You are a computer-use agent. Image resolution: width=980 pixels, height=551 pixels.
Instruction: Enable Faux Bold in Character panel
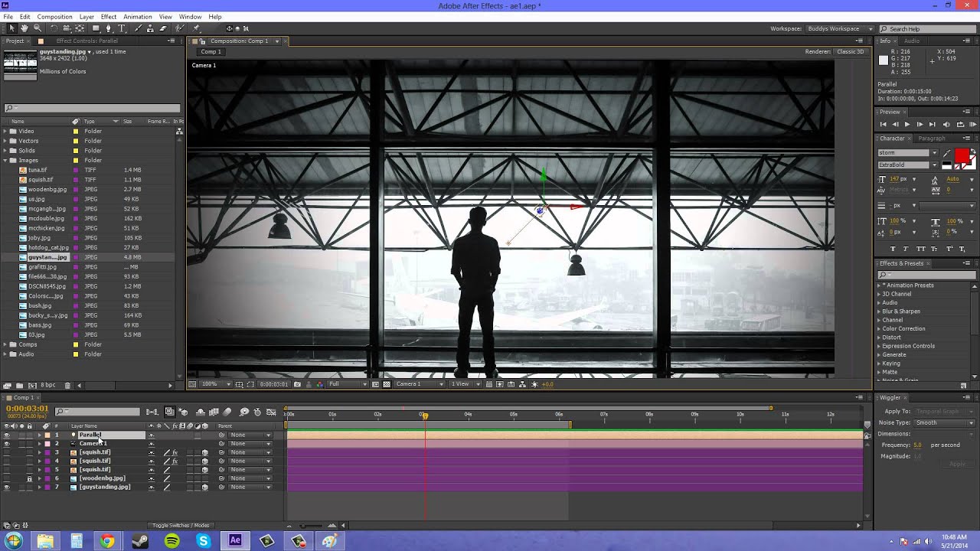click(893, 249)
